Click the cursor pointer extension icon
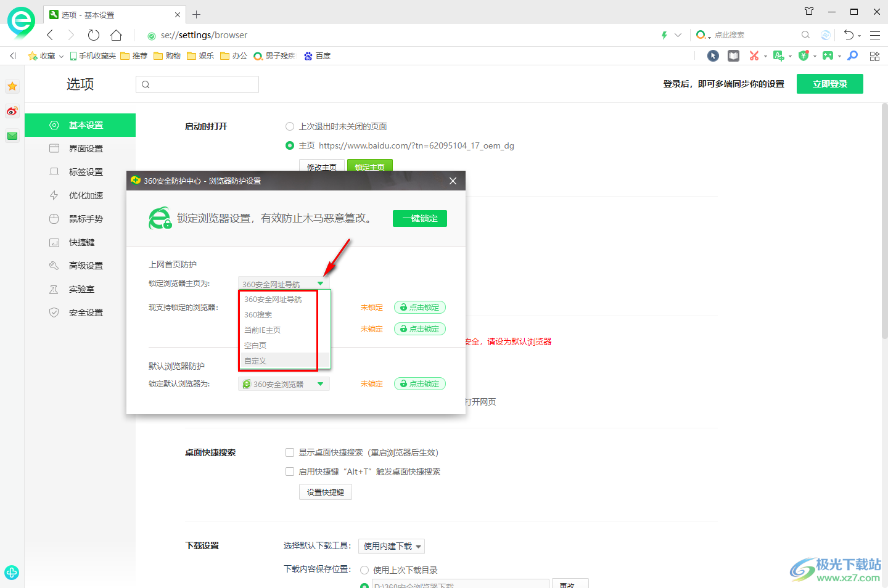Screen dimensions: 888x588 [x=713, y=55]
